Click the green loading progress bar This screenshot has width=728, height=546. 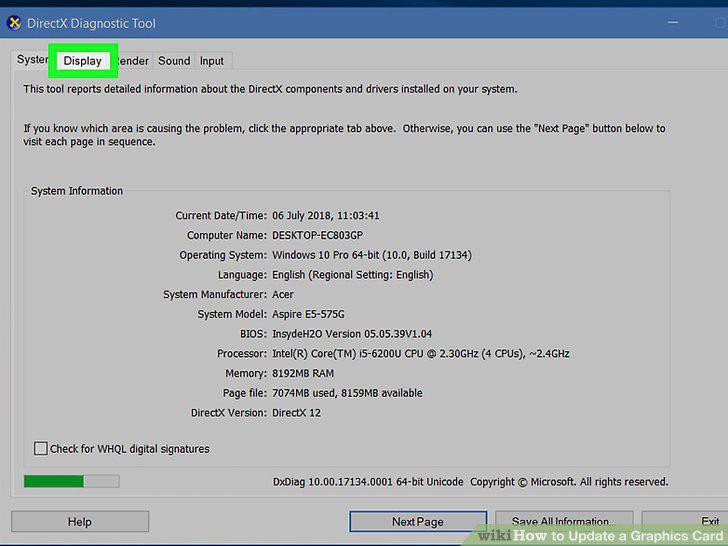click(x=72, y=481)
